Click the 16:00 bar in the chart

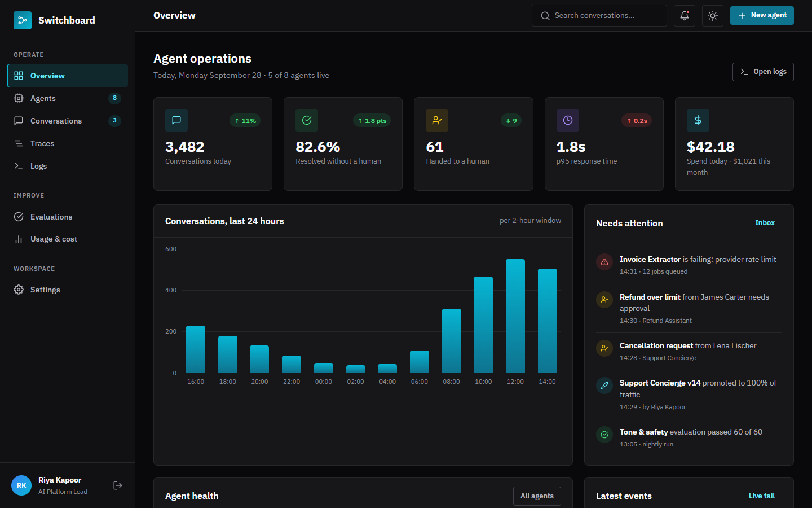pos(196,349)
